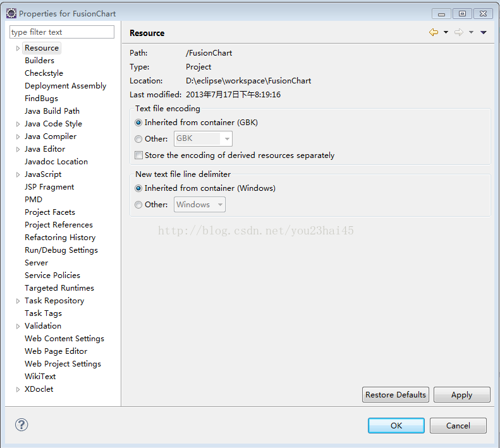Screen dimensions: 500x448
Task: Open the Windows line delimiter combo box
Action: [x=199, y=204]
